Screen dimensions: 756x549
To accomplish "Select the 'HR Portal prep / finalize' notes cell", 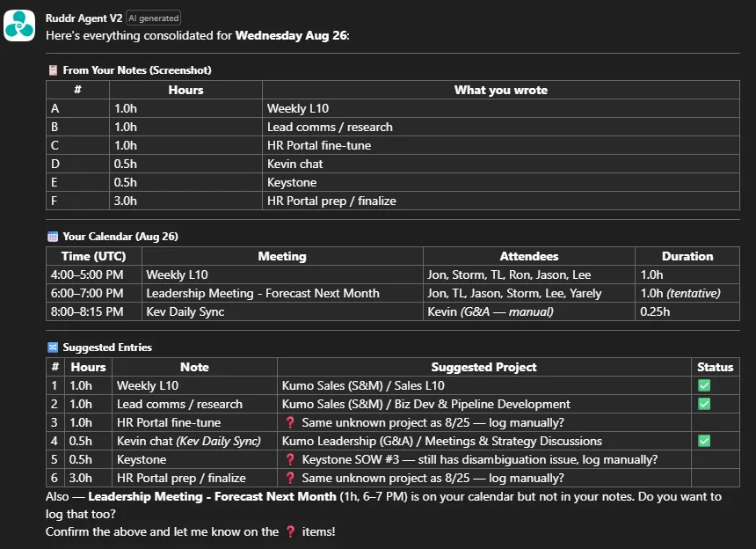I will pyautogui.click(x=500, y=201).
